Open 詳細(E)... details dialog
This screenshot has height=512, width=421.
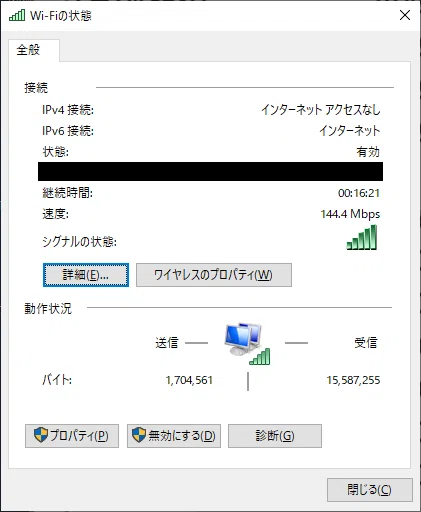coord(86,275)
